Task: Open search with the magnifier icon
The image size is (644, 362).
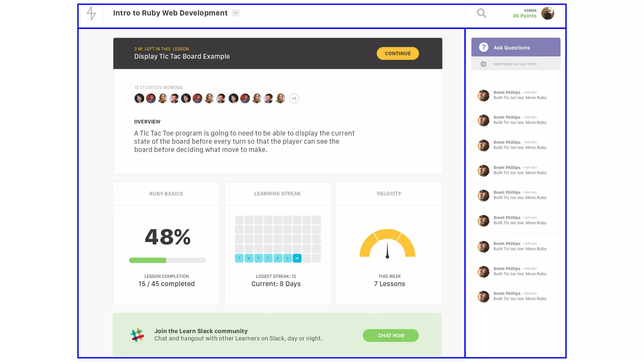Action: [x=481, y=13]
